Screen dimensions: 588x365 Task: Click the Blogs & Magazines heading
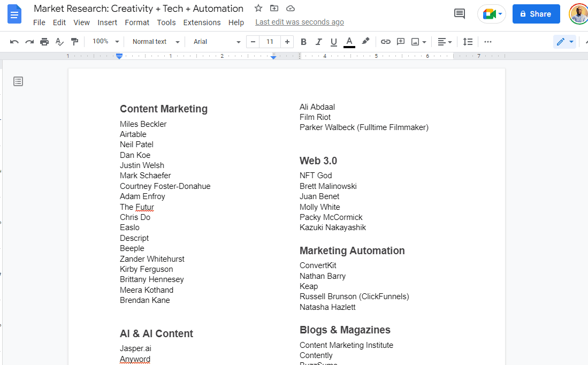tap(345, 330)
